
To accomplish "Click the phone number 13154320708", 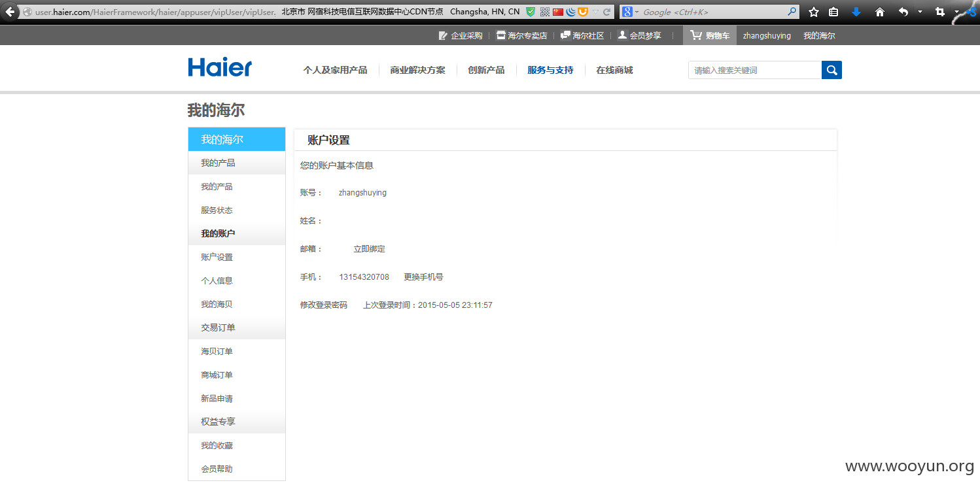I will click(x=364, y=277).
